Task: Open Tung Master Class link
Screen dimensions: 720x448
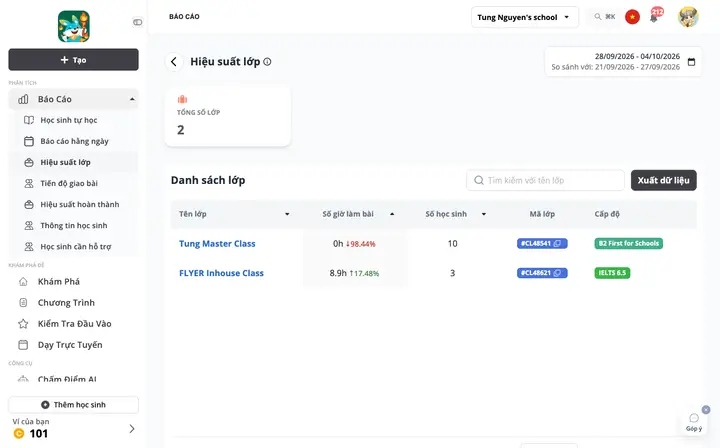Action: click(217, 244)
